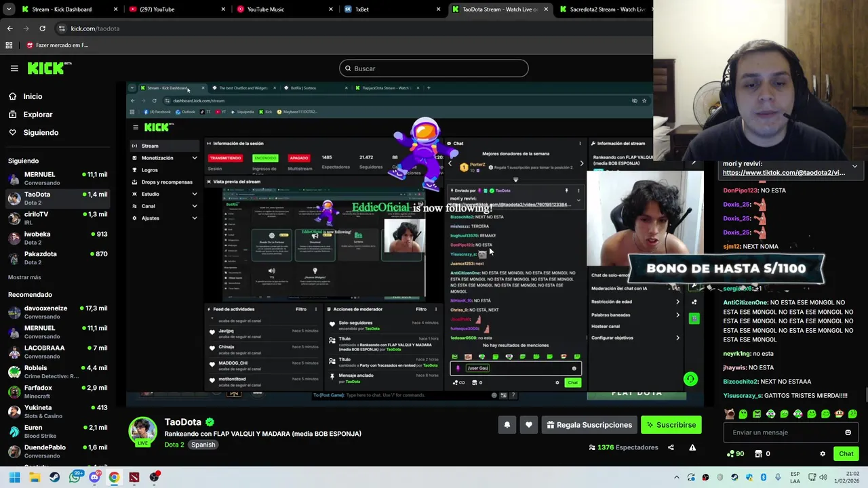Viewport: 868px width, 488px height.
Task: Close the TaoDota Stream tab
Action: tap(546, 9)
